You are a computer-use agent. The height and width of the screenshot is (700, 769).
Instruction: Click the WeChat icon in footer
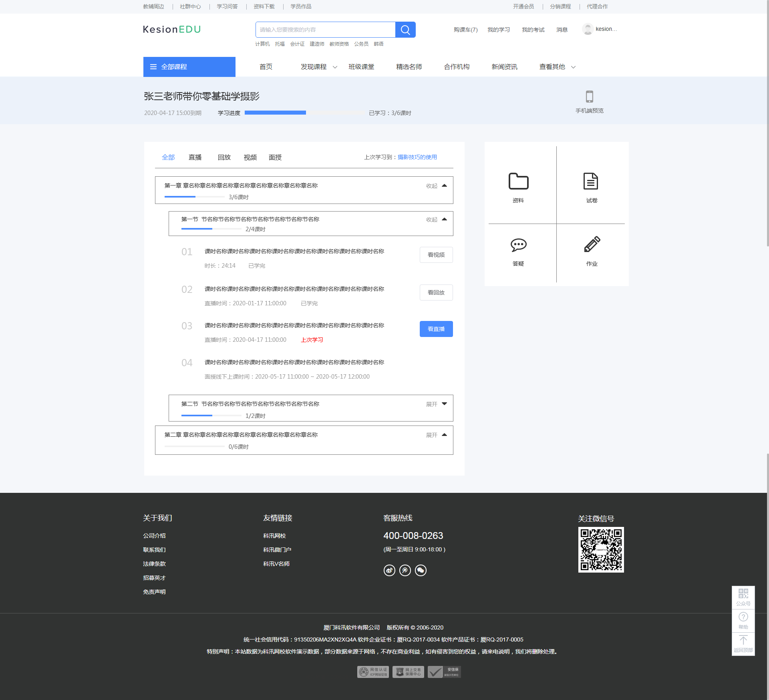(421, 570)
